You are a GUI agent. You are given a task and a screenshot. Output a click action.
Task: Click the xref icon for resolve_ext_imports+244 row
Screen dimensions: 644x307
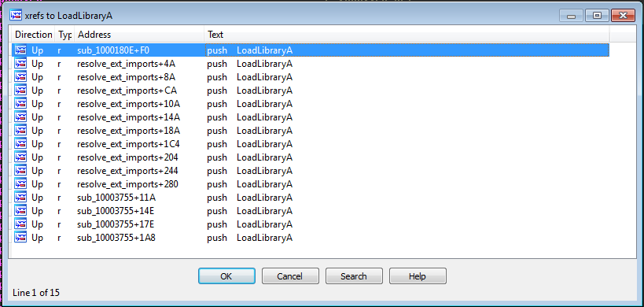20,171
